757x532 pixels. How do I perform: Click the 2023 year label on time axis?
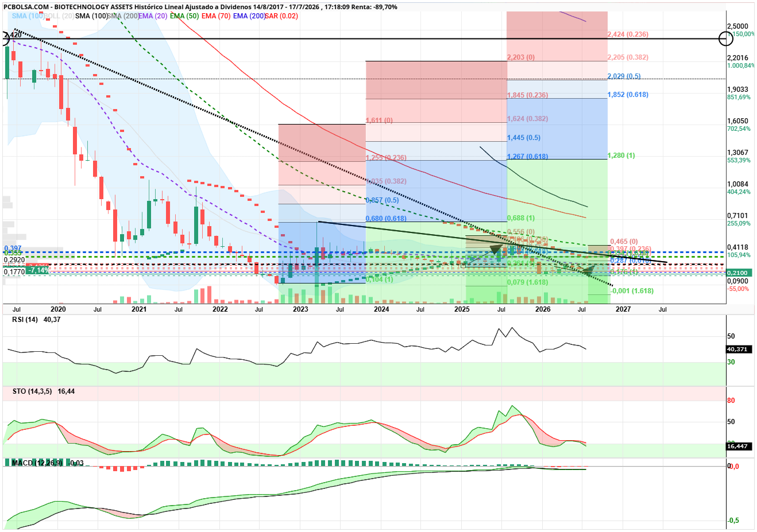pos(300,309)
